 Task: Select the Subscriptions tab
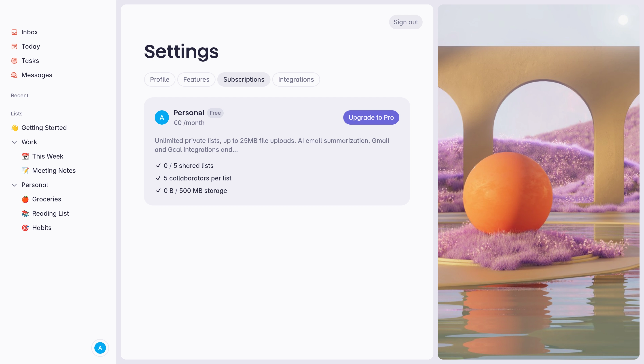tap(244, 79)
